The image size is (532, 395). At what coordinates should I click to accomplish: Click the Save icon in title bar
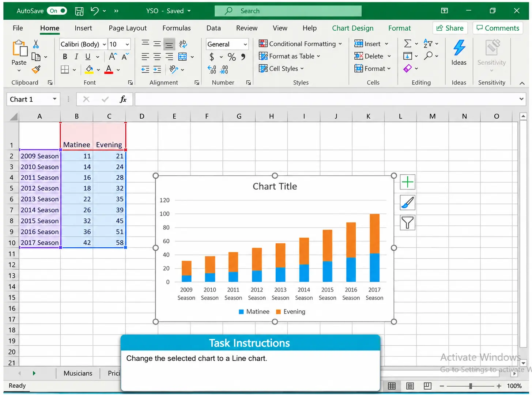click(79, 11)
